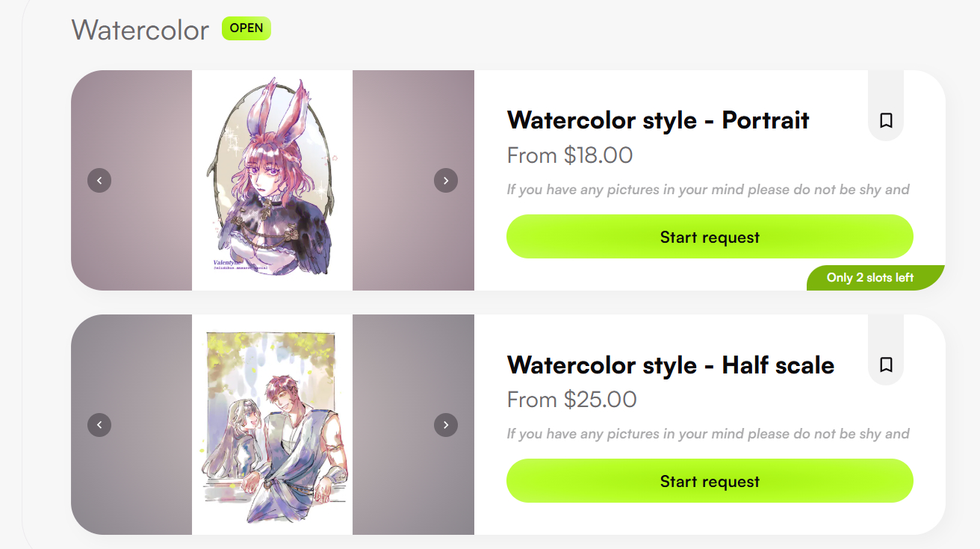The width and height of the screenshot is (980, 549).
Task: Open the "Watercolor style - Portrait" title
Action: tap(658, 120)
